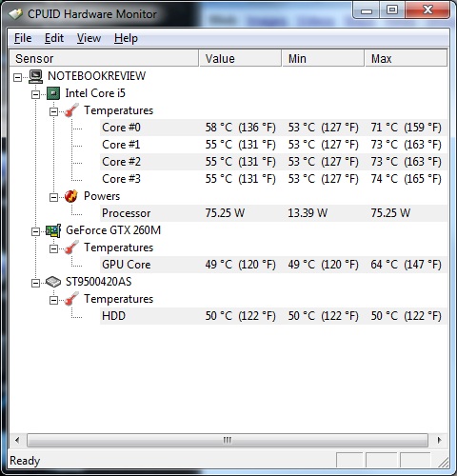Click the horizontal scrollbar thumb

coord(228,440)
